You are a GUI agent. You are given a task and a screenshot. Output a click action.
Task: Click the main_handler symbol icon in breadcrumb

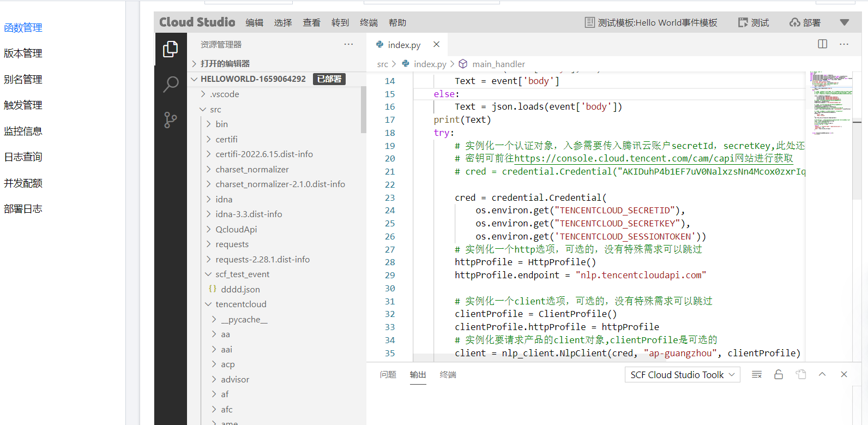tap(463, 64)
